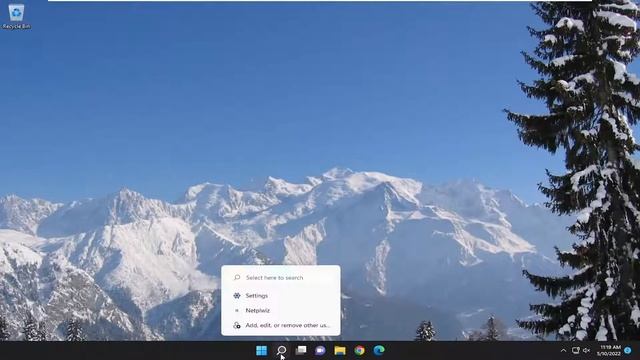Launch Google Chrome from the taskbar
640x360 pixels.
[x=359, y=350]
